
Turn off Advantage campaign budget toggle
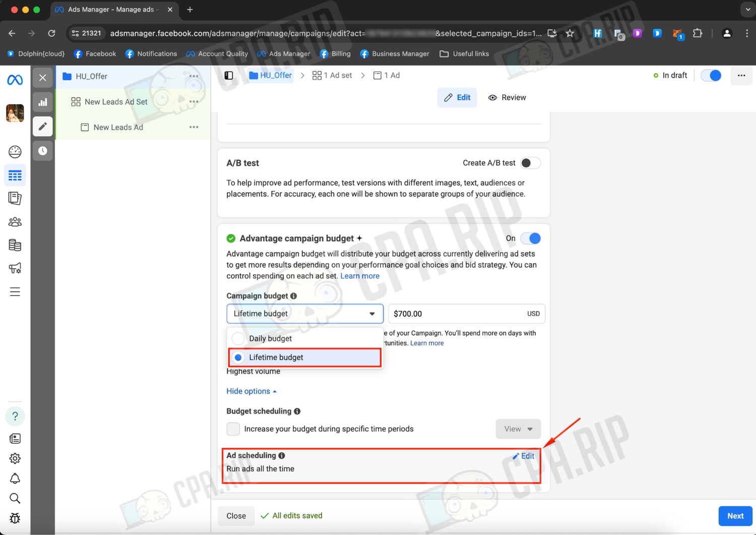point(531,239)
